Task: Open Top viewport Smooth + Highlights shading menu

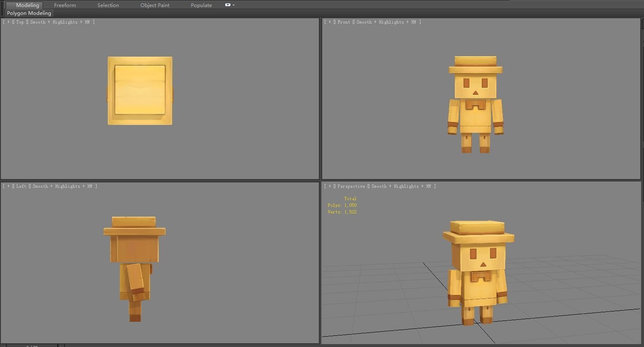Action: click(x=60, y=22)
